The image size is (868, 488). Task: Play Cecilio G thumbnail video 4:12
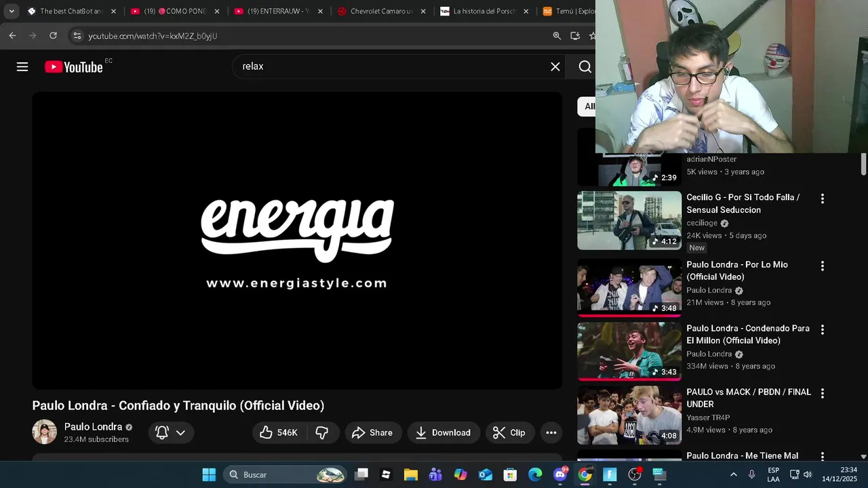pos(629,220)
